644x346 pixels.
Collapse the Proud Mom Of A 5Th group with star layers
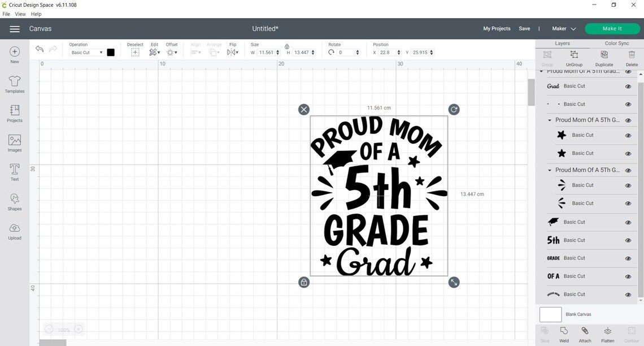(x=549, y=120)
